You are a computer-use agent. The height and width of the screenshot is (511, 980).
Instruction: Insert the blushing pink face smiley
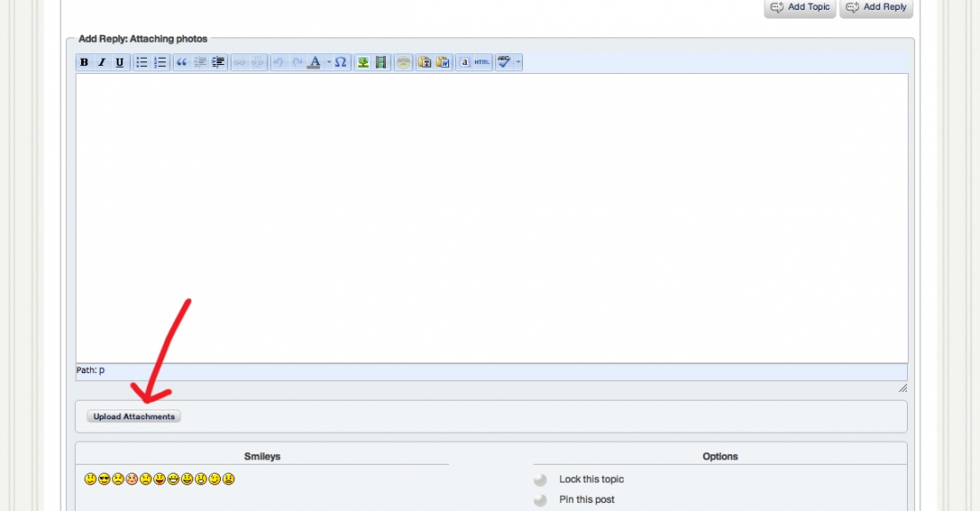click(x=132, y=479)
